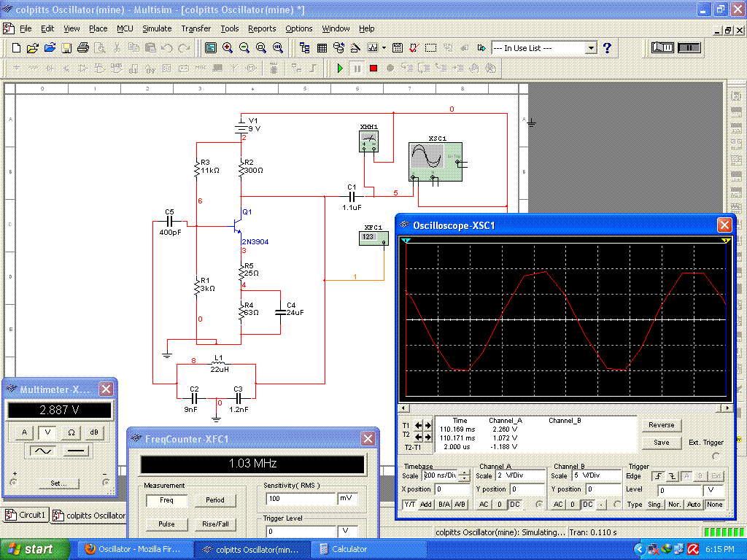Open the In Use List dropdown

tap(591, 48)
